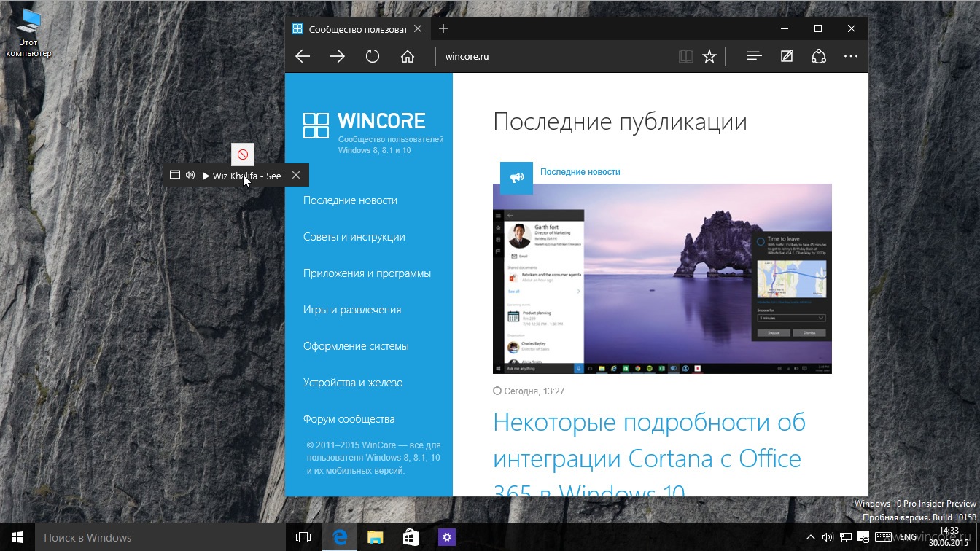
Task: Open "Устройства и железо" section
Action: coord(353,383)
